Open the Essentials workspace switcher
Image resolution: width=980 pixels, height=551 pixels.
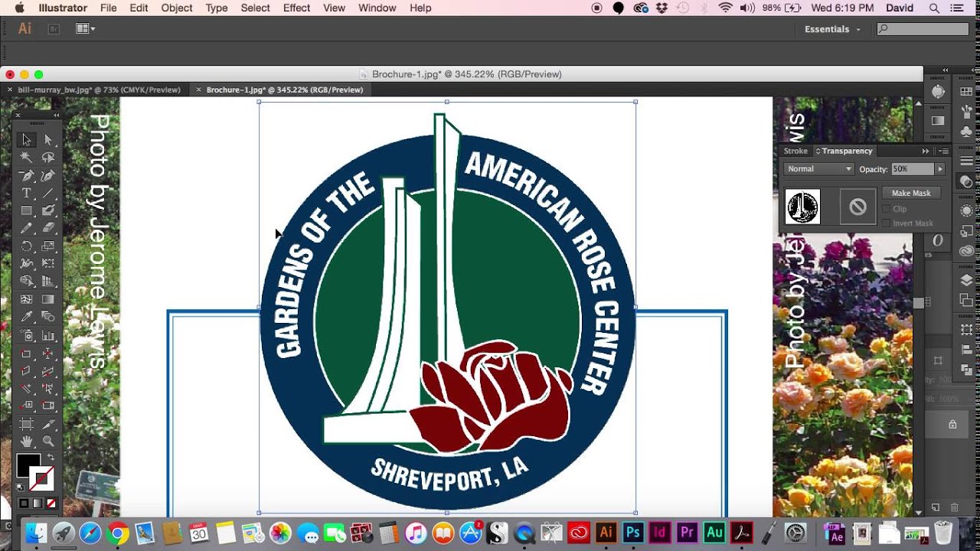(x=832, y=29)
